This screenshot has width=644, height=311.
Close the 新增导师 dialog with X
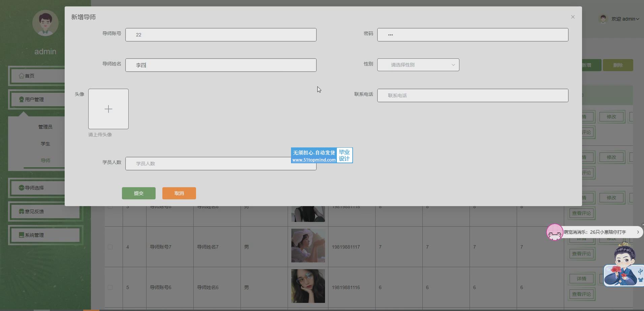click(573, 17)
